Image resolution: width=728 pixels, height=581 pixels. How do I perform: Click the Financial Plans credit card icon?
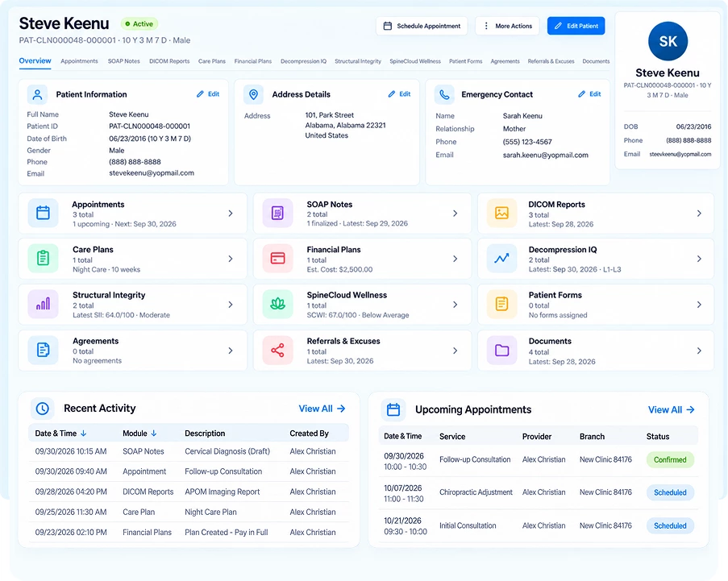point(277,258)
